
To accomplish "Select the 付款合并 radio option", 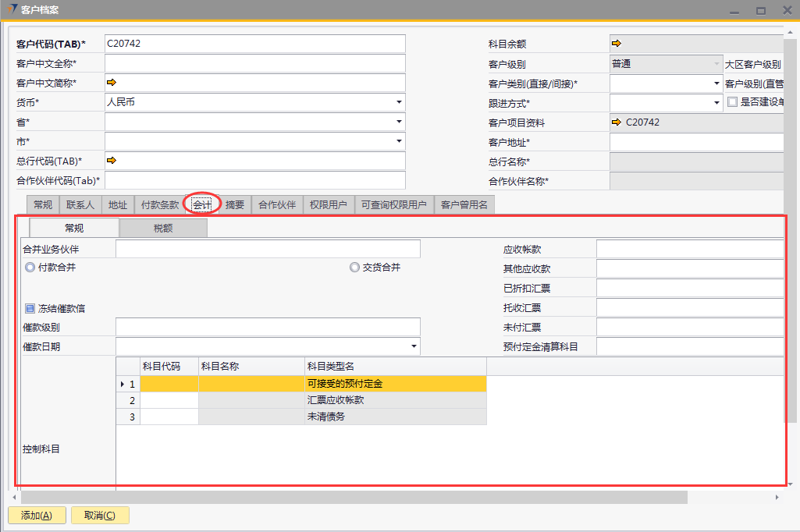I will coord(30,268).
